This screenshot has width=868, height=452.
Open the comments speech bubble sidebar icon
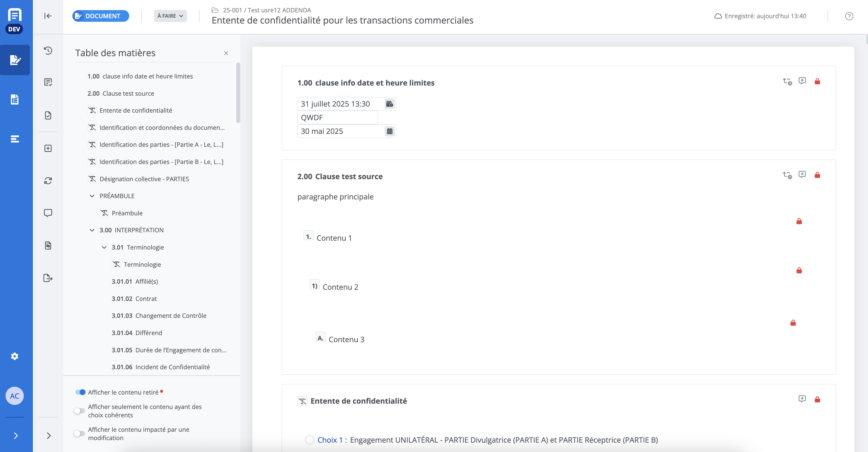click(48, 213)
